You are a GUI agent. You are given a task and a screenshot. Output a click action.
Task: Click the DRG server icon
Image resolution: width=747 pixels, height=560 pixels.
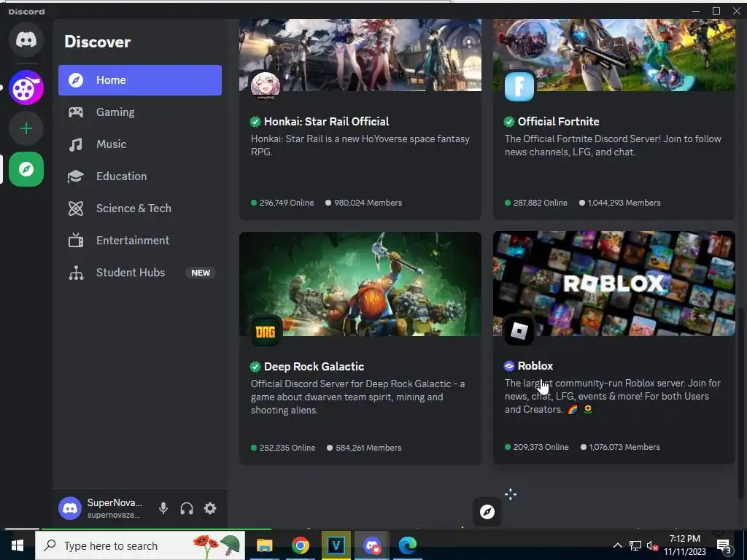pyautogui.click(x=266, y=332)
